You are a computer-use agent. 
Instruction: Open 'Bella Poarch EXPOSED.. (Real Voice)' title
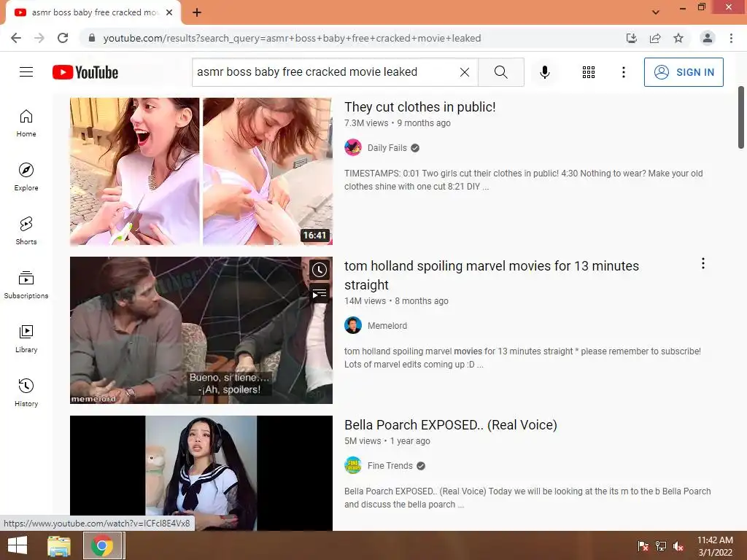pos(451,425)
